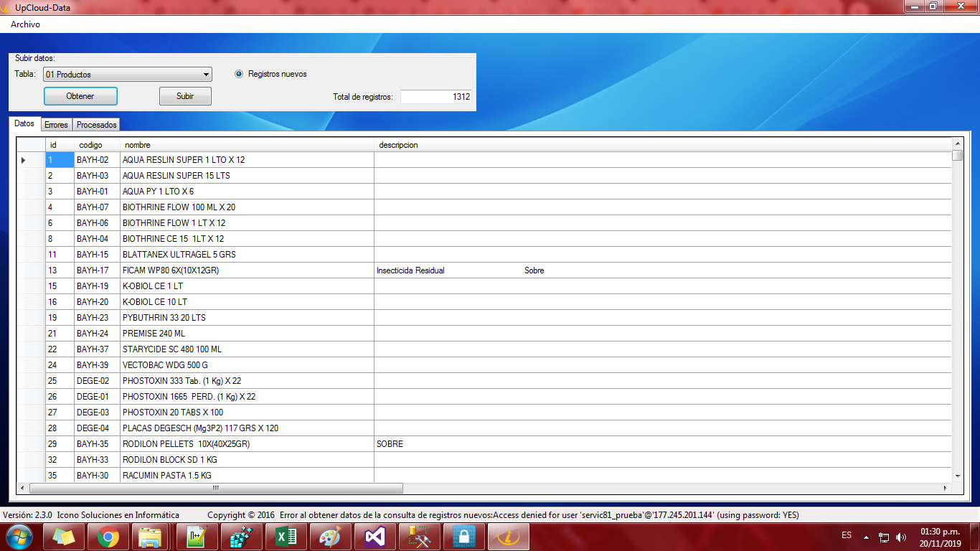Open the file explorer taskbar icon
This screenshot has width=980, height=551.
click(x=153, y=537)
